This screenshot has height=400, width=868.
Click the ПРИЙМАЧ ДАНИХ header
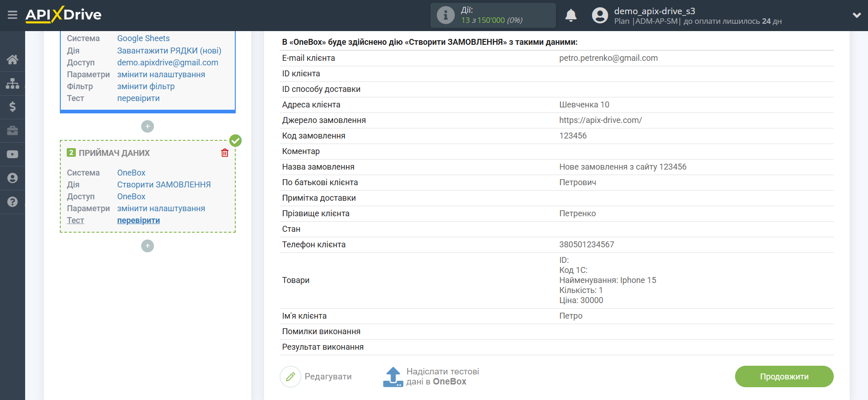pyautogui.click(x=114, y=153)
